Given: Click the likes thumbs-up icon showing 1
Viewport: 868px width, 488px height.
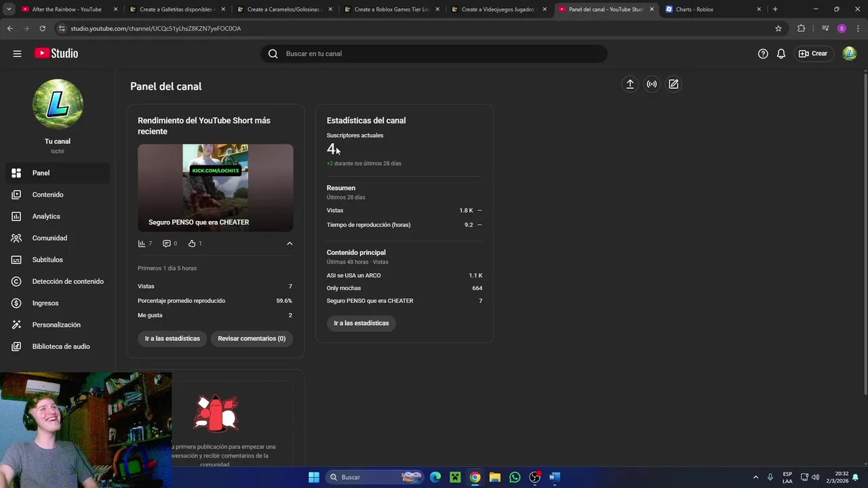Looking at the screenshot, I should (192, 243).
